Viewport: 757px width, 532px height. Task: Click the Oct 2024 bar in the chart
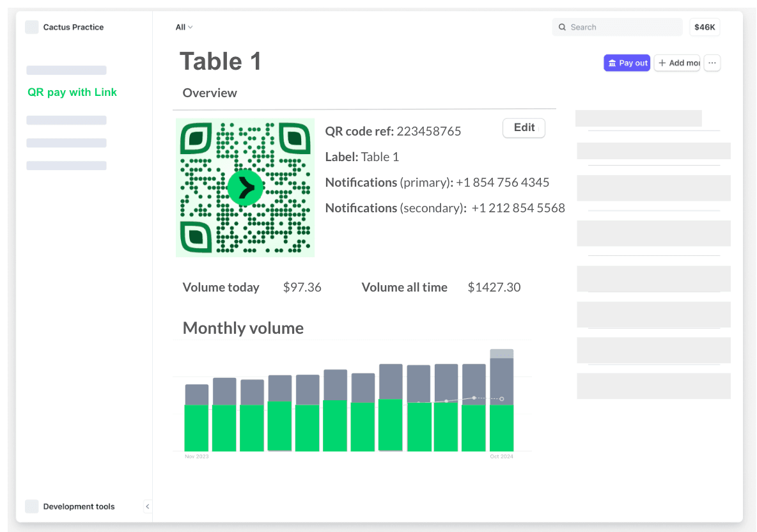tap(502, 400)
